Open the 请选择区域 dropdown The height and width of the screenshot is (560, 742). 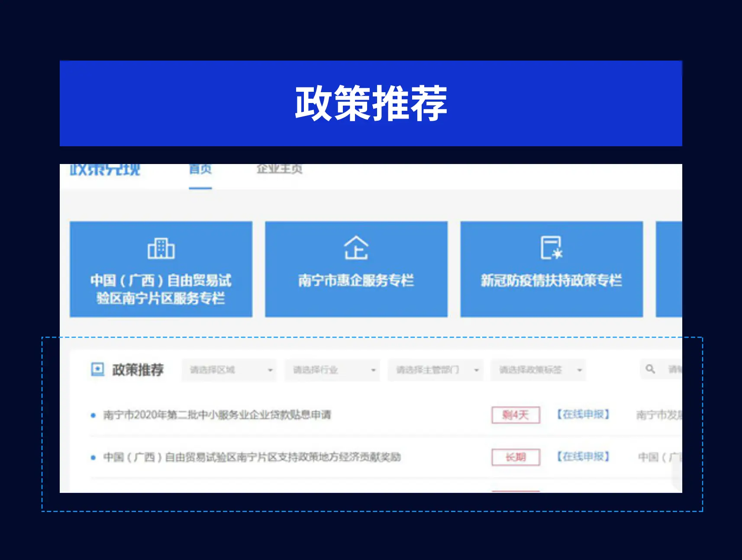[229, 370]
